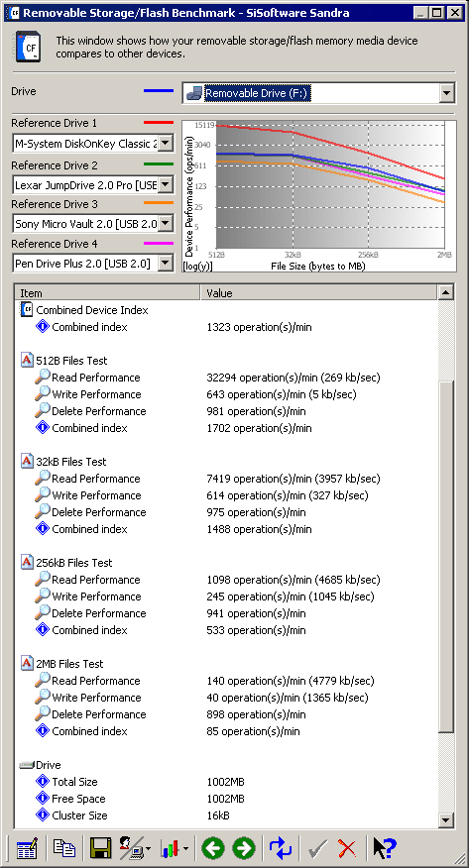Select the Combined Device Index row
Screen dimensions: 469x868
tap(226, 310)
